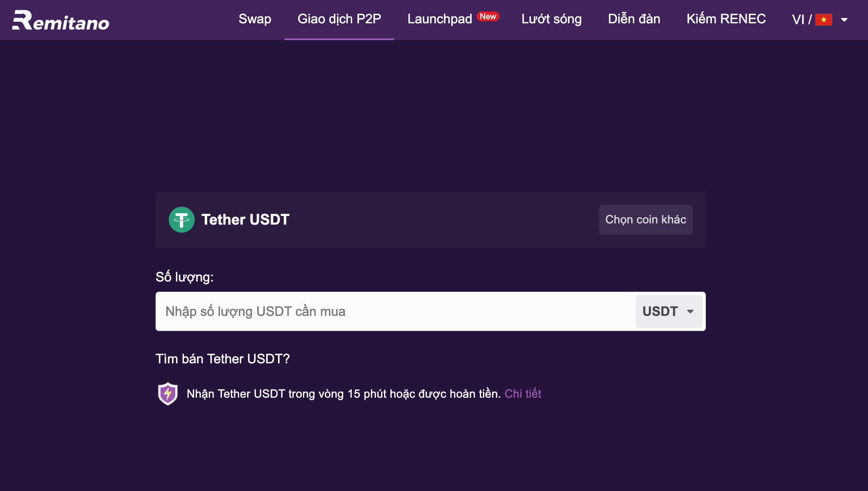Screen dimensions: 868x491
Task: Select the Giao dịch P2P tab
Action: pyautogui.click(x=339, y=19)
